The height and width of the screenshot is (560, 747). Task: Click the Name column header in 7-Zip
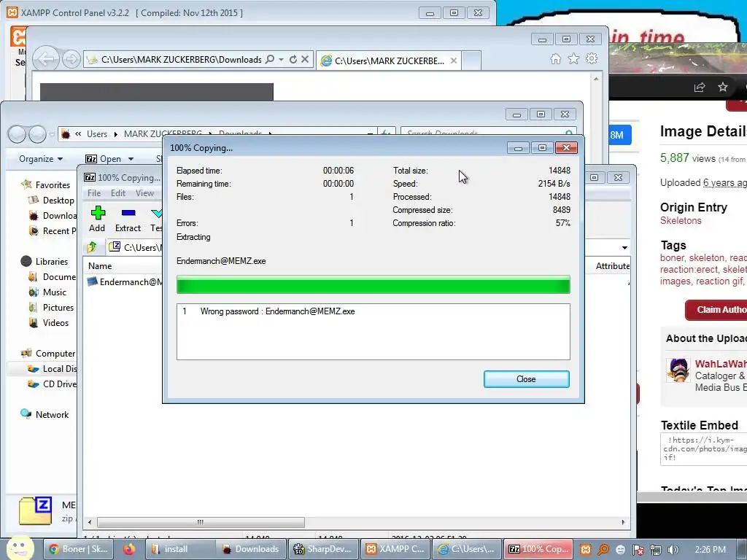(x=100, y=266)
